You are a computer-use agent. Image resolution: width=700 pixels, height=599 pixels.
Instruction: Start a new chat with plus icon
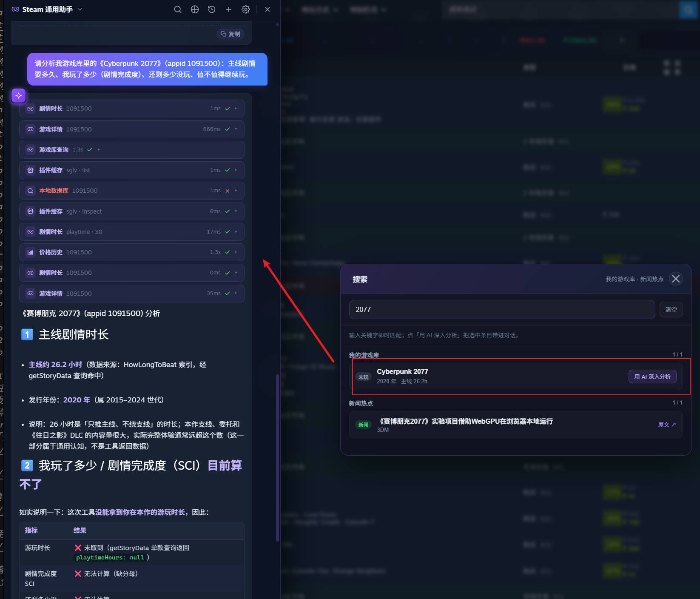tap(229, 9)
